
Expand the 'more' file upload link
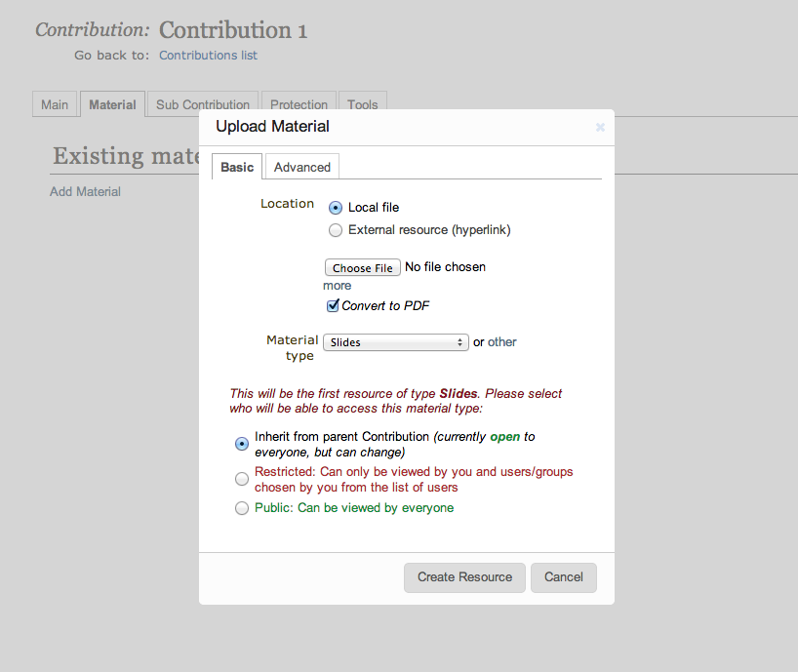pos(337,286)
